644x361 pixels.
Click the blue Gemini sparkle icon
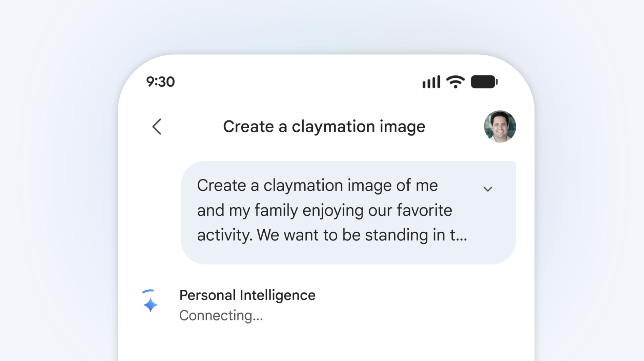click(x=150, y=305)
